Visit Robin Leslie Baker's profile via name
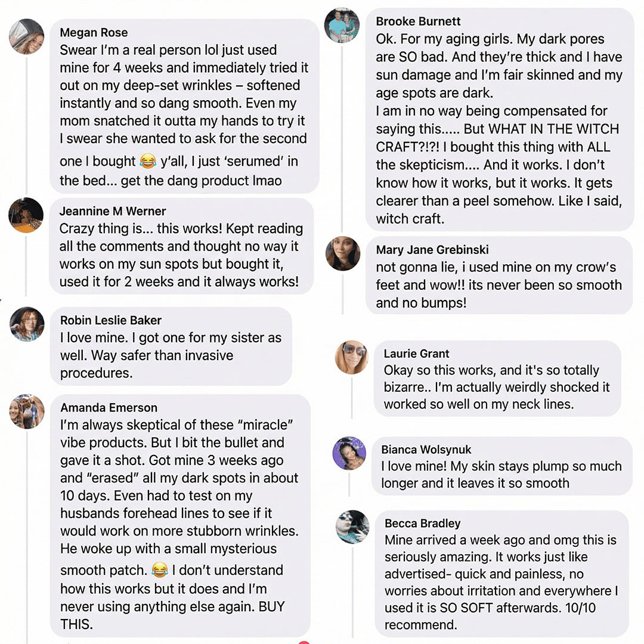 point(111,320)
